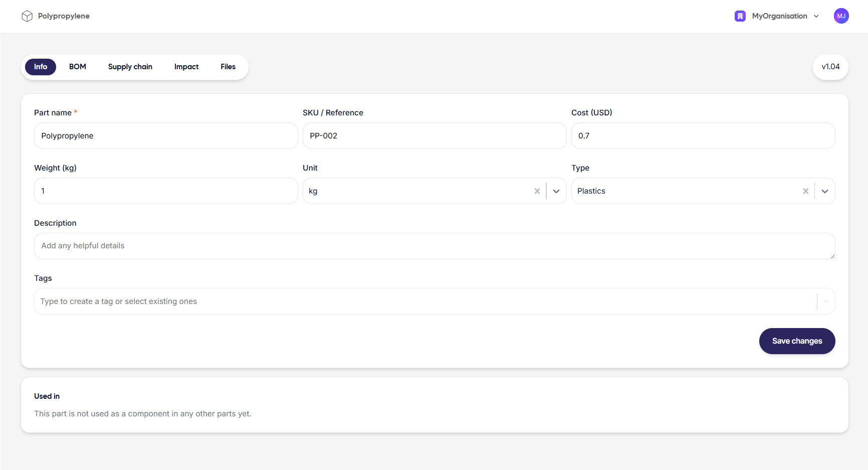The width and height of the screenshot is (868, 470).
Task: Click the Plastics value in Type combo box
Action: click(591, 191)
